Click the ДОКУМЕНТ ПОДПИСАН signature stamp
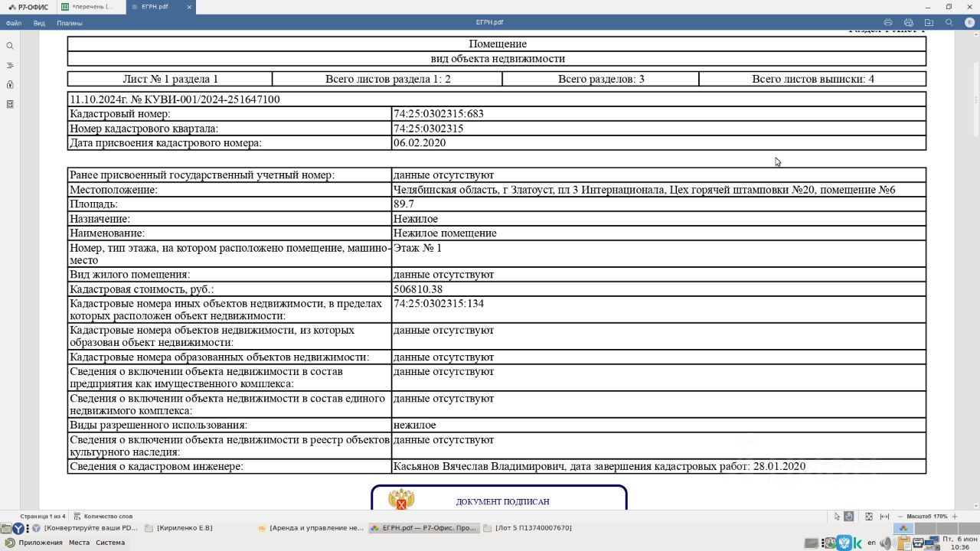Viewport: 980px width, 551px height. 499,497
